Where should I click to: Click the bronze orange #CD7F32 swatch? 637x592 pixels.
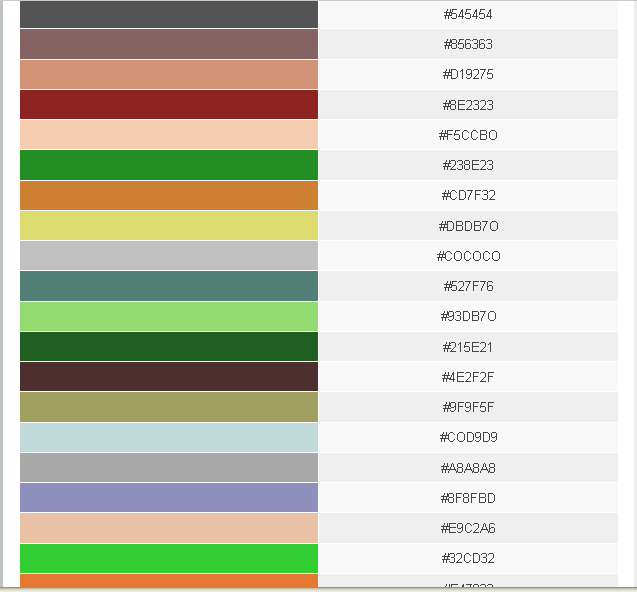[x=168, y=195]
